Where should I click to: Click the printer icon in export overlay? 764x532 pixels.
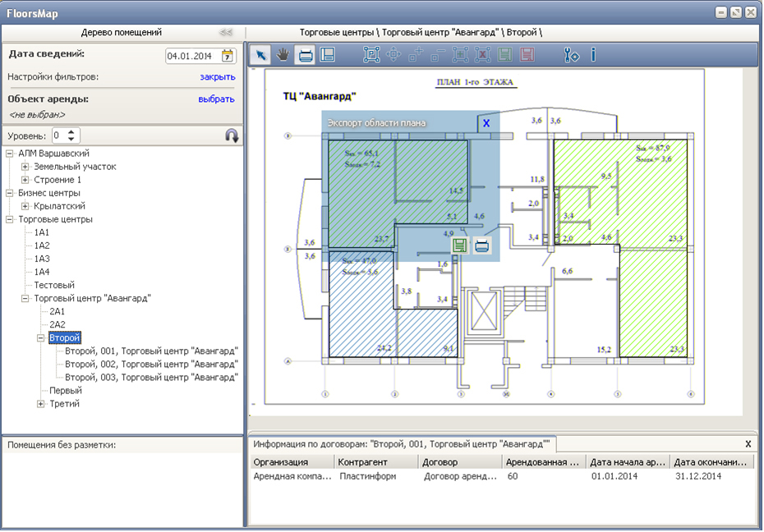click(x=481, y=245)
